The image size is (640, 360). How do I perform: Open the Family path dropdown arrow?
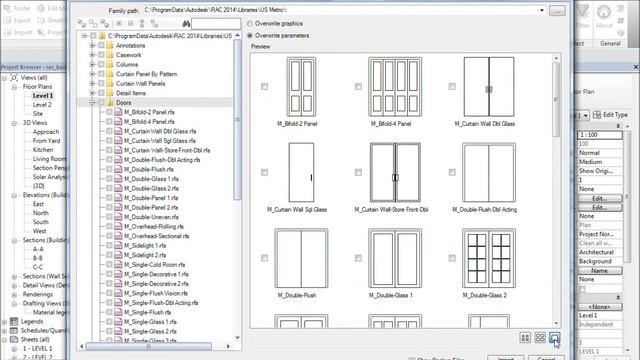click(x=541, y=10)
